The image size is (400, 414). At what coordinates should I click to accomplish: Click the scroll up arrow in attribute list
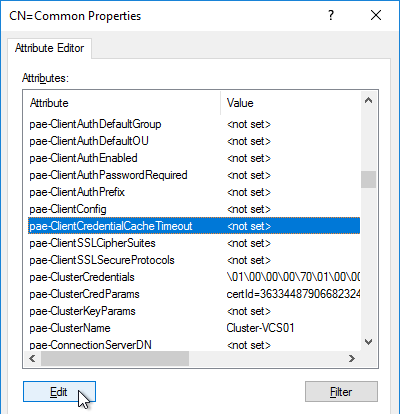[x=368, y=100]
